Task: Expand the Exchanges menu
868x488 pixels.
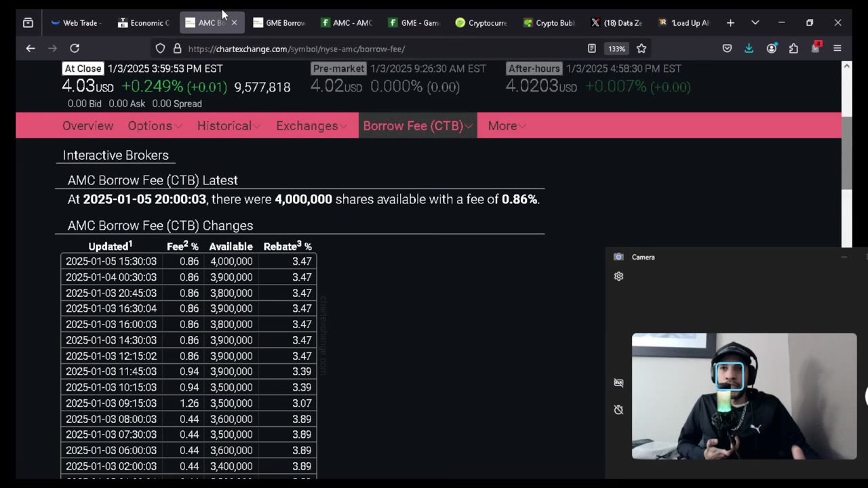Action: [x=311, y=126]
